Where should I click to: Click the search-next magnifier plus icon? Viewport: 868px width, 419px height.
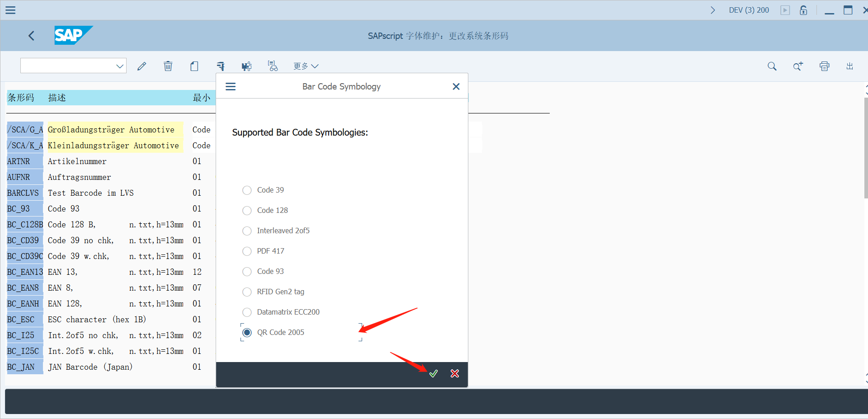point(798,66)
